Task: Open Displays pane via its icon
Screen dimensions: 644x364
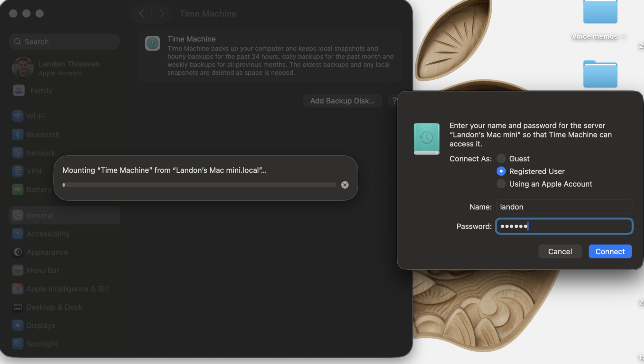Action: coord(18,325)
